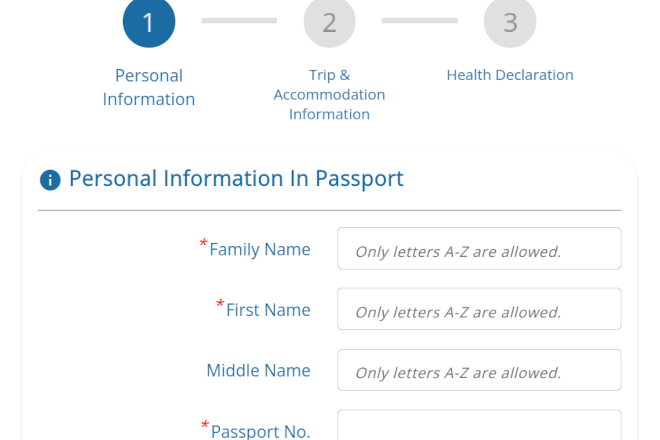Viewport: 660px width, 440px height.
Task: Click the progress line between steps 1 and 2
Action: pyautogui.click(x=239, y=20)
